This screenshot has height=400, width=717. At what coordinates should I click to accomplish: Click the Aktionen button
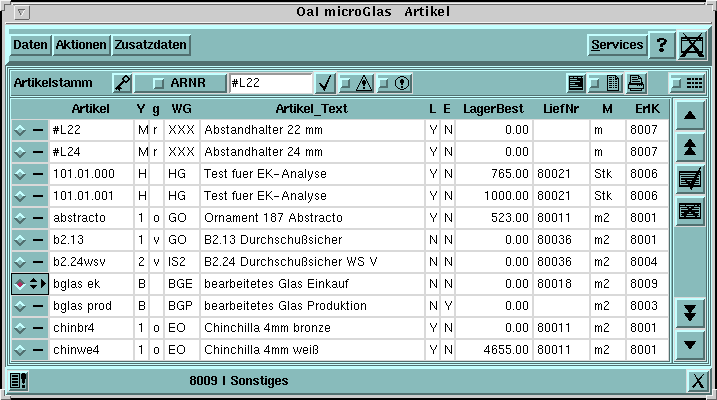pos(81,45)
